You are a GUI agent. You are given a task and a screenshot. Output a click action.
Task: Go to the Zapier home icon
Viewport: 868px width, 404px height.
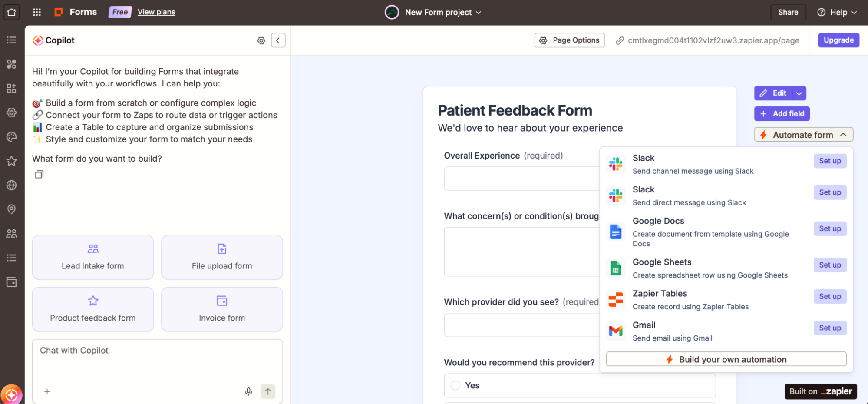coord(12,12)
